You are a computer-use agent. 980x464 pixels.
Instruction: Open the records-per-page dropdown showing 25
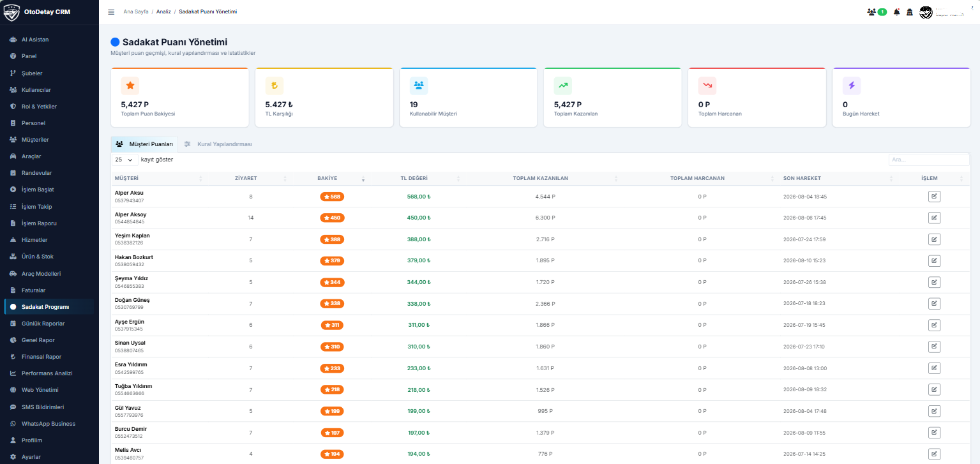(124, 160)
